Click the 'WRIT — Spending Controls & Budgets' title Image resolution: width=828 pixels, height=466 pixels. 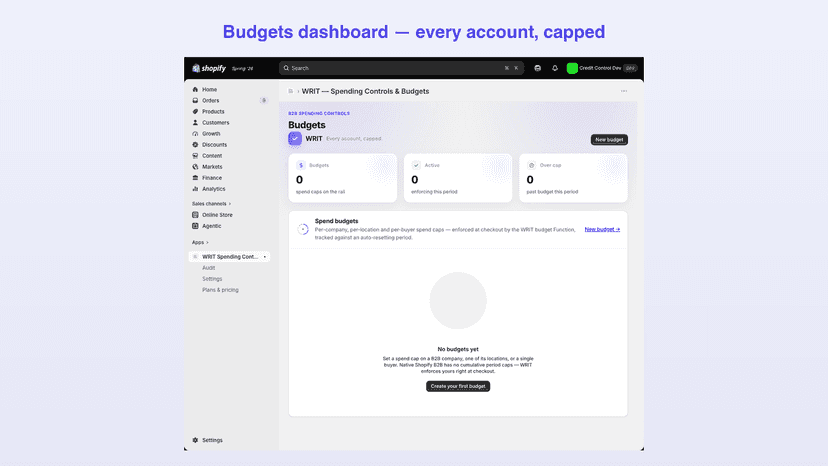[365, 91]
